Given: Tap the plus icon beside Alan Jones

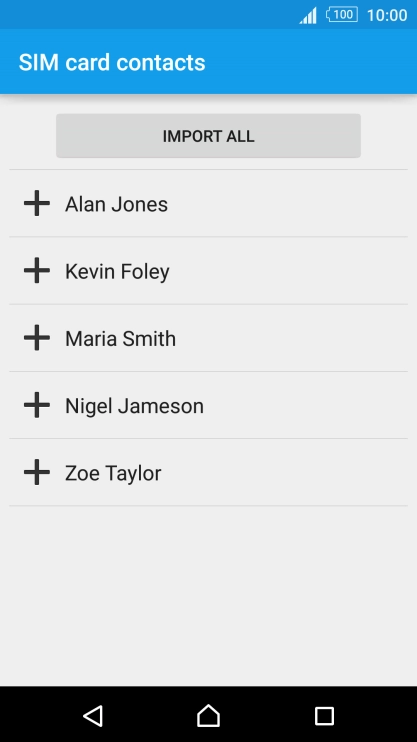Looking at the screenshot, I should 37,203.
